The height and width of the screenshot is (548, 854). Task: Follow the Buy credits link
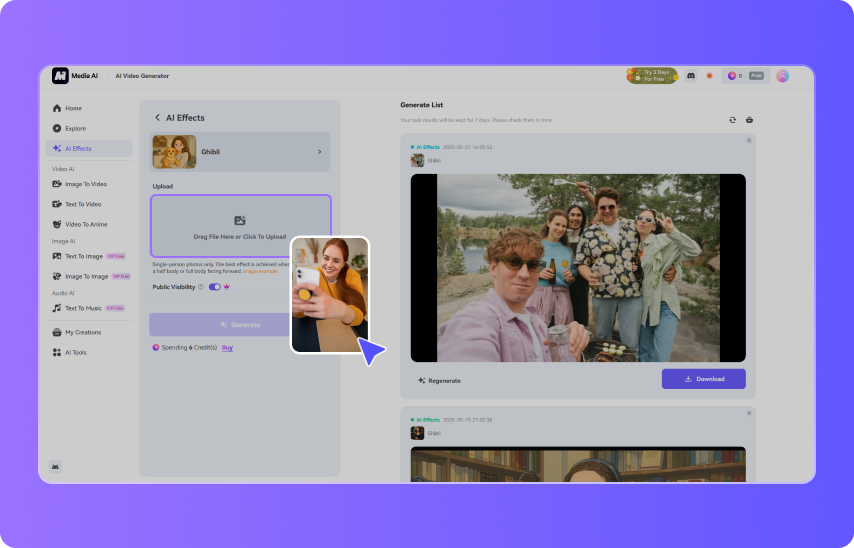(x=227, y=347)
